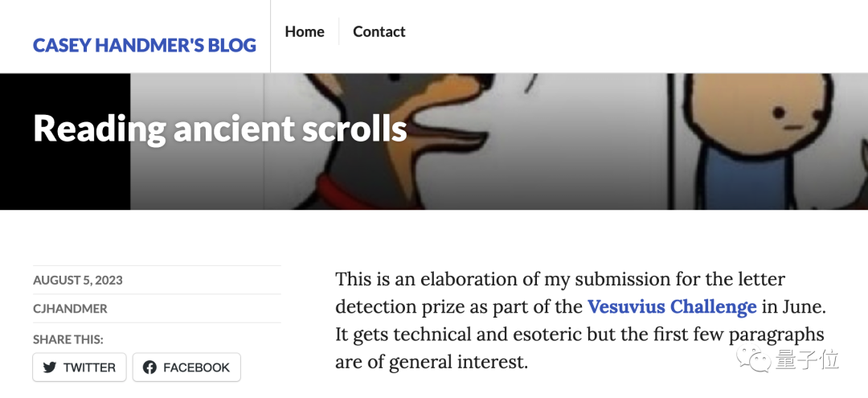Click the WeChat logo watermark icon
This screenshot has width=868, height=398.
tap(753, 358)
